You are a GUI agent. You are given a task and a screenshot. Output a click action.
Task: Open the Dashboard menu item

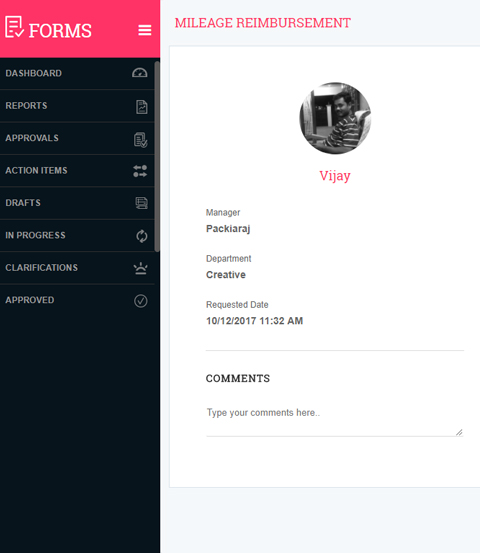77,73
